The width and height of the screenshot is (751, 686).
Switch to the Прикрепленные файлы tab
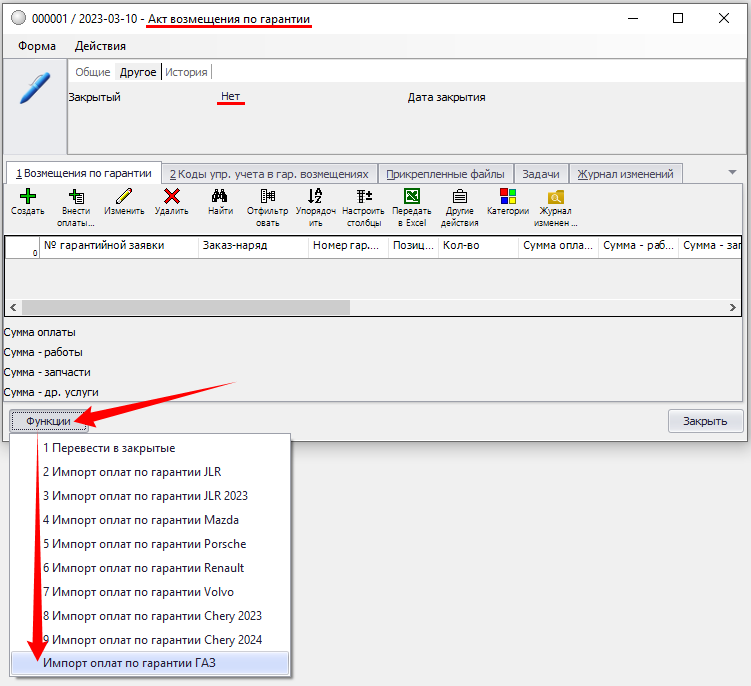point(447,173)
